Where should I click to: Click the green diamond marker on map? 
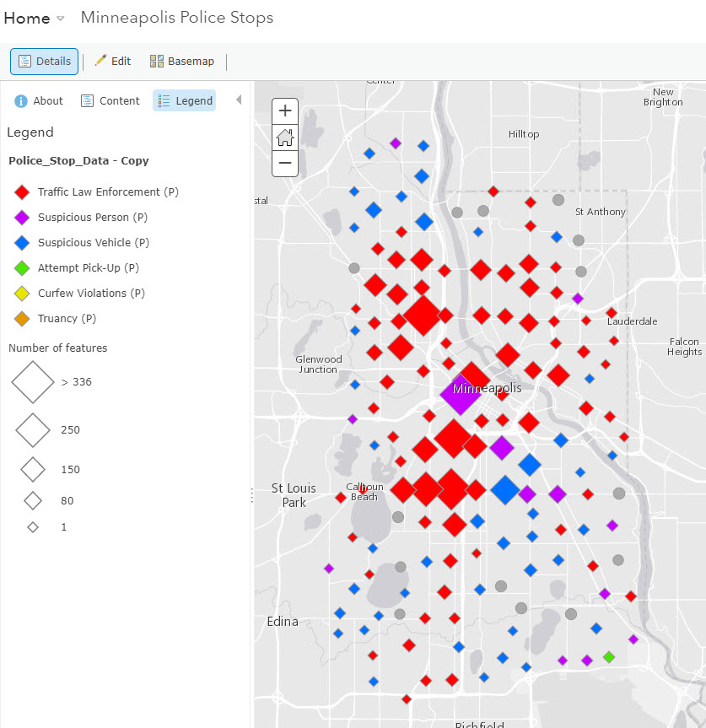(x=609, y=657)
